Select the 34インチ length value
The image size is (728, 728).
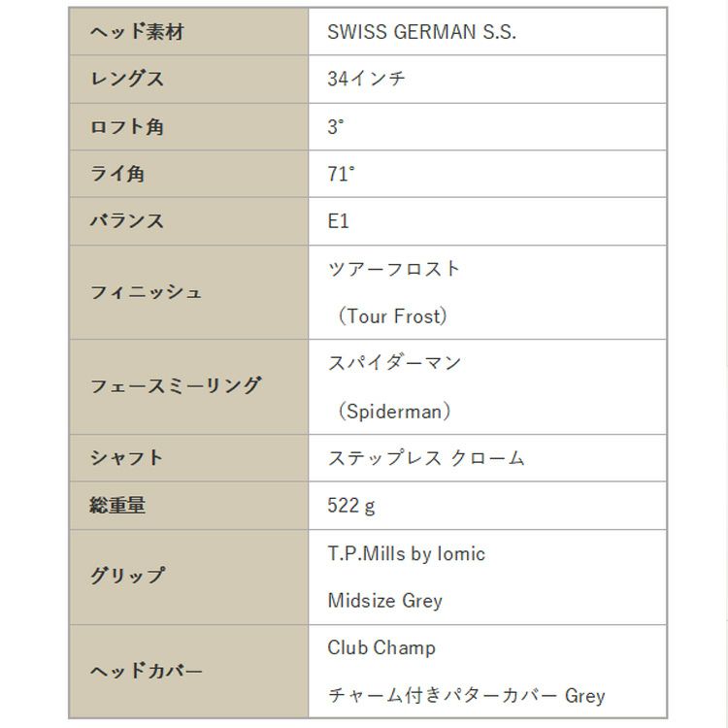coord(366,80)
